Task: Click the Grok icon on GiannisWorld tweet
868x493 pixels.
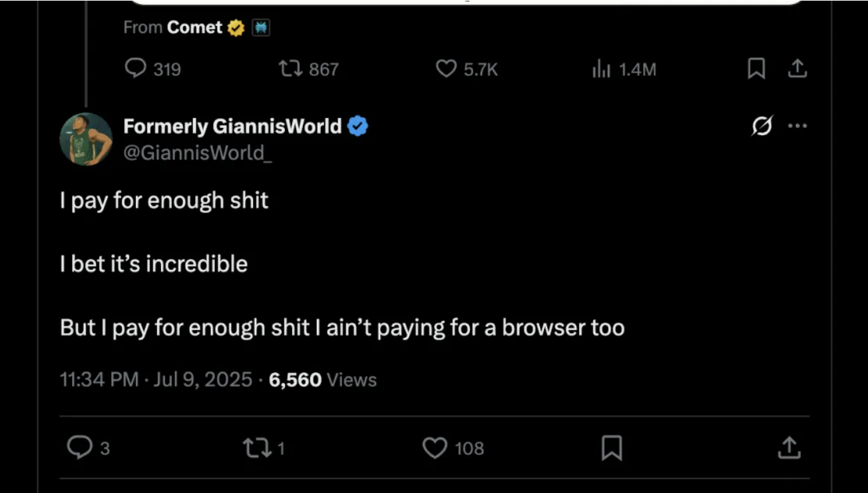Action: tap(762, 125)
